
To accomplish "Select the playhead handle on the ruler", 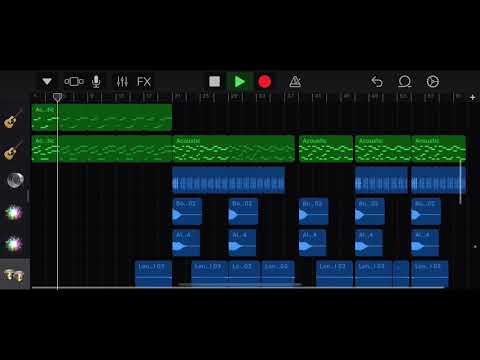I will click(57, 97).
